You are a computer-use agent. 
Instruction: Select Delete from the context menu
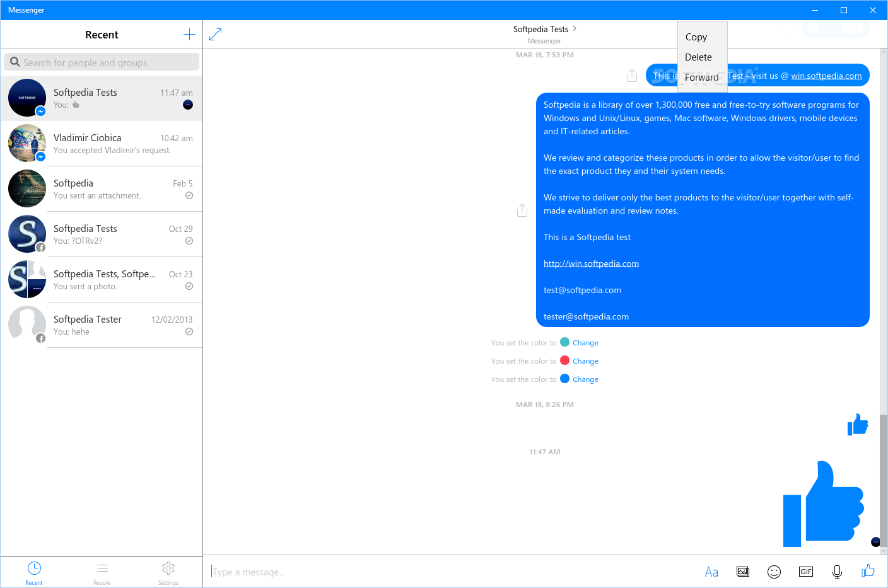coord(698,57)
